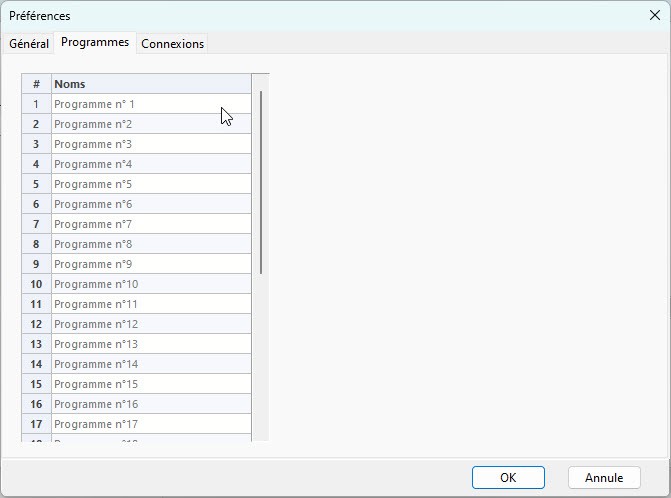Edit the Programme n°8 name field
Image resolution: width=671 pixels, height=498 pixels.
(150, 244)
